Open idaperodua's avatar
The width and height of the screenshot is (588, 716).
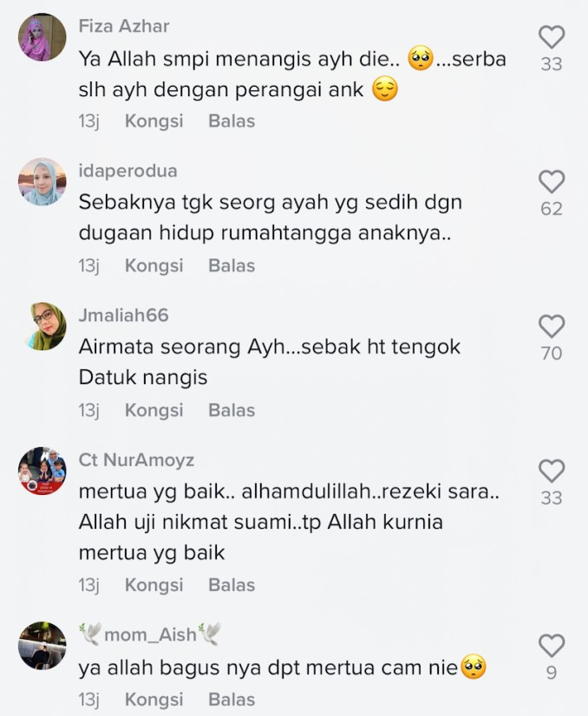[42, 182]
